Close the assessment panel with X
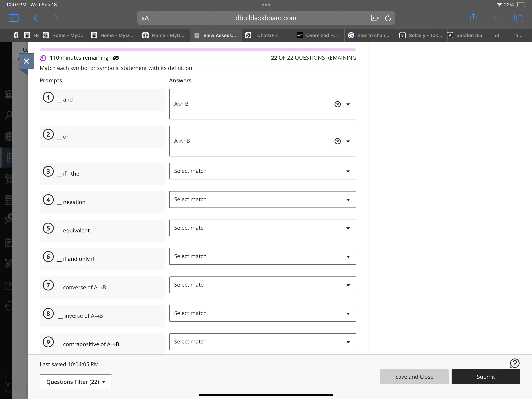 coord(26,61)
